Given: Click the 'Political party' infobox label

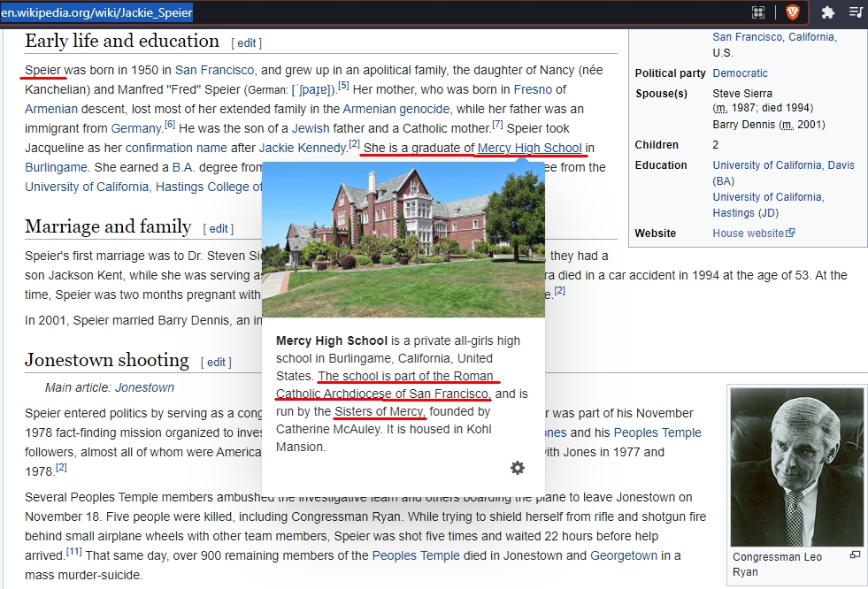Looking at the screenshot, I should click(671, 73).
